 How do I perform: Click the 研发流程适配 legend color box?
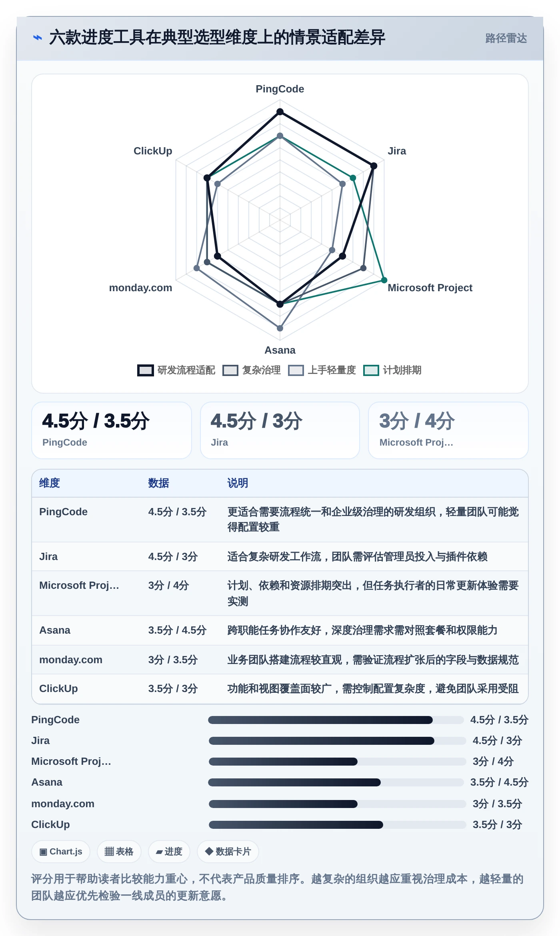(x=146, y=370)
